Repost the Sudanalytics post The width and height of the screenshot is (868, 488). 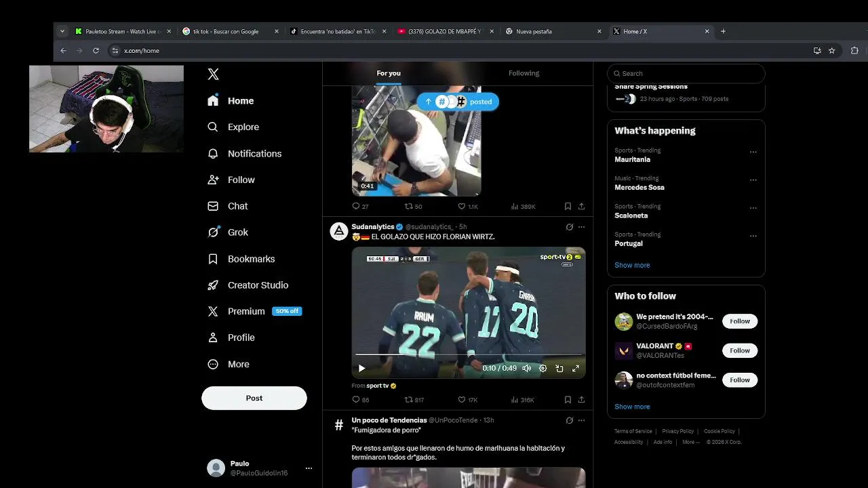pos(414,400)
